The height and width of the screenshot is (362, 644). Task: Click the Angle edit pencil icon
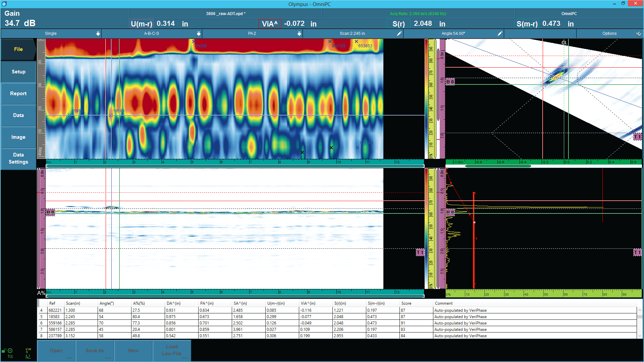point(500,34)
